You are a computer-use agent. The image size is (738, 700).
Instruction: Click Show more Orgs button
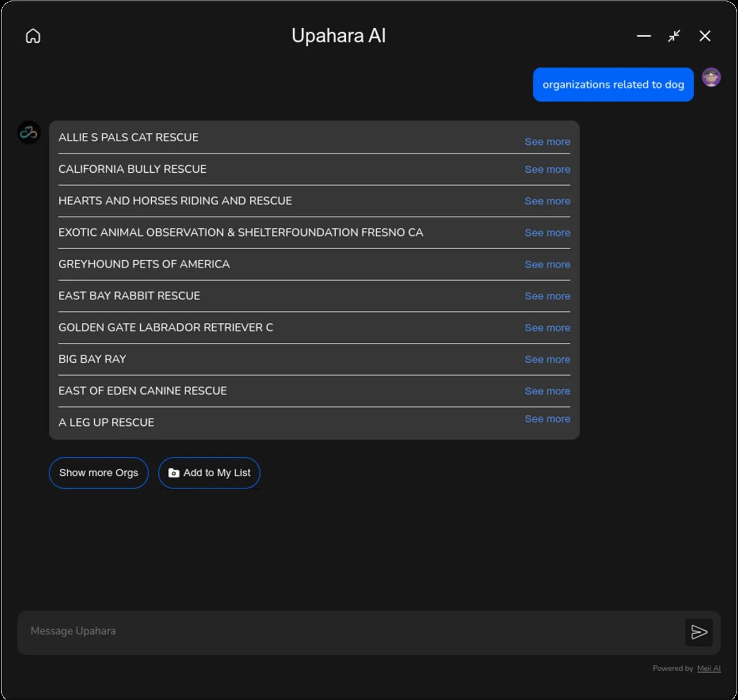pyautogui.click(x=99, y=473)
